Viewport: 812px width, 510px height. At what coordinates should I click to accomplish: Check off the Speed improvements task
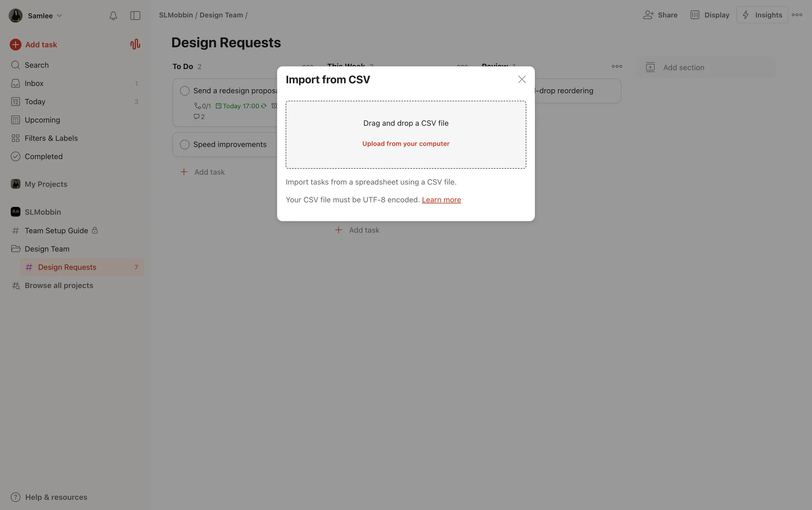[184, 144]
